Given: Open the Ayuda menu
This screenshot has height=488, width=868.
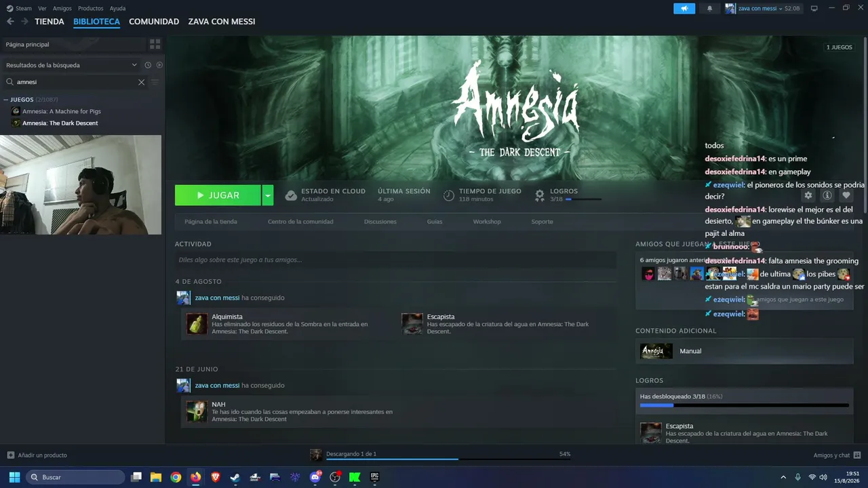Looking at the screenshot, I should 117,8.
